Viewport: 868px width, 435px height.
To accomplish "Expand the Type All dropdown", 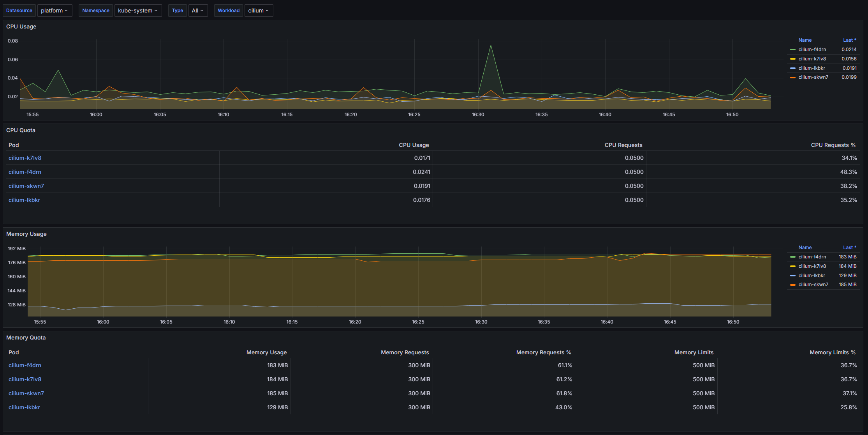I will pyautogui.click(x=197, y=11).
